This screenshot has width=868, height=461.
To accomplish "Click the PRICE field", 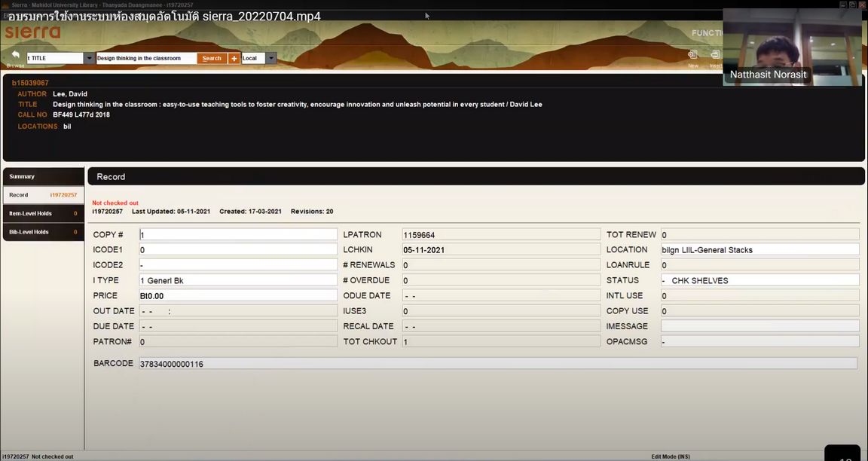I will (x=237, y=296).
